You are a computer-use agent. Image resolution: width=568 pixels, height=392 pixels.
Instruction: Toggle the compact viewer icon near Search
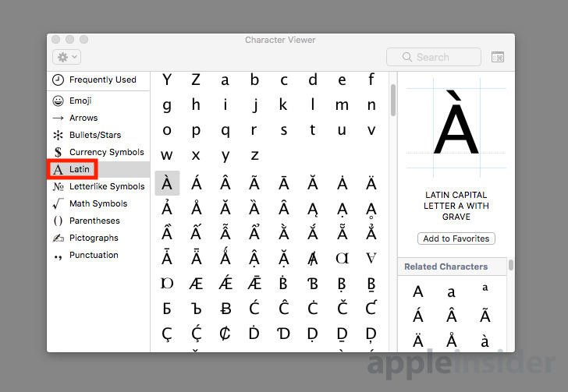click(x=497, y=57)
